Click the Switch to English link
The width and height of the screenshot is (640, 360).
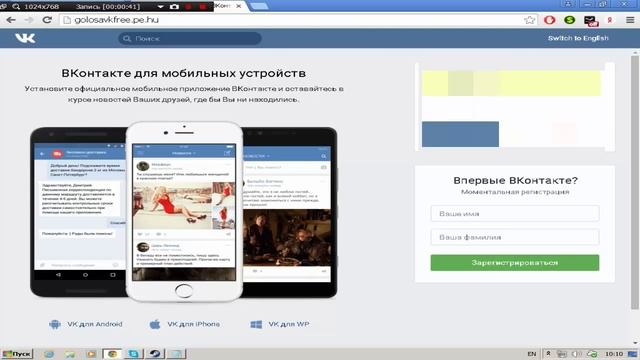click(x=578, y=38)
